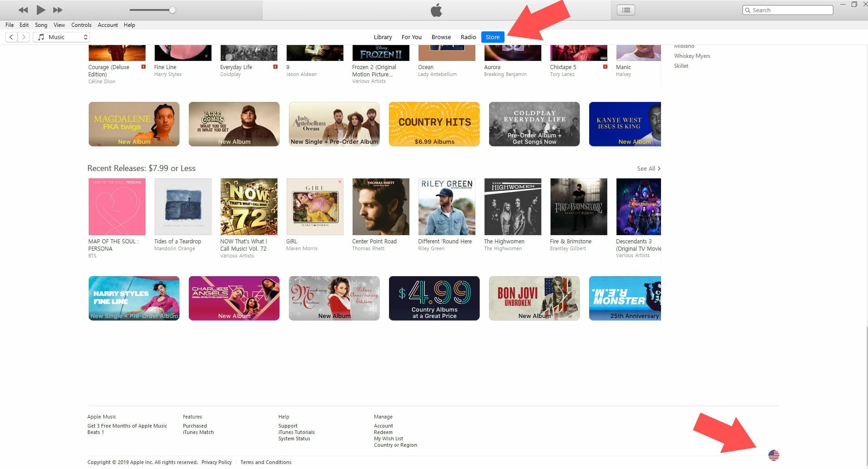Switch to the Radio tab
The width and height of the screenshot is (868, 469).
[468, 37]
